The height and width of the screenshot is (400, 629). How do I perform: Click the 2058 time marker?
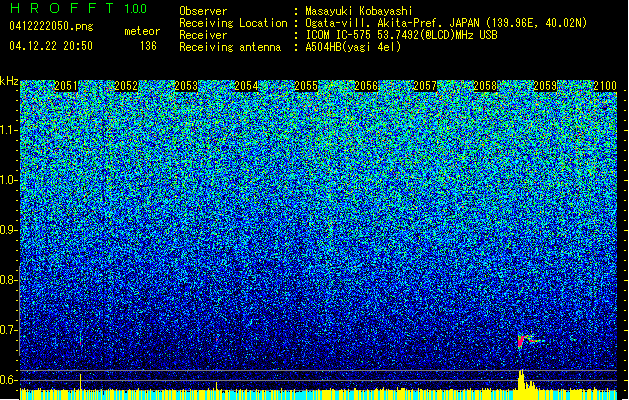[485, 86]
